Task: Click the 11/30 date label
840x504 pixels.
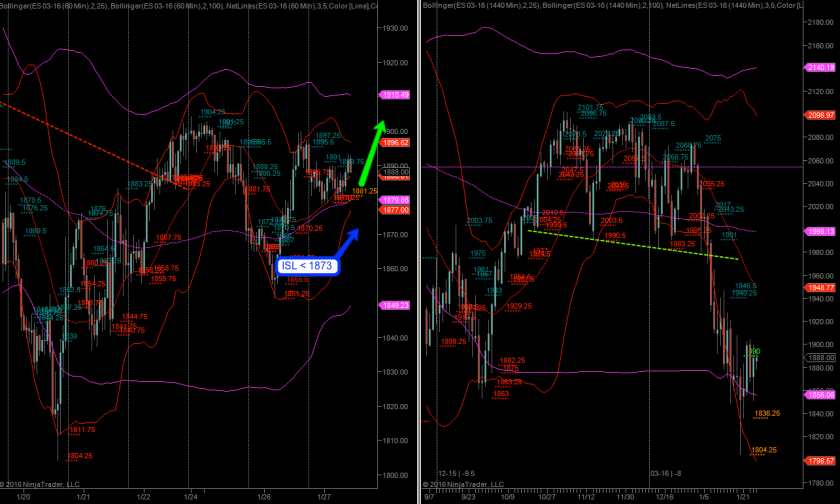Action: pos(625,497)
